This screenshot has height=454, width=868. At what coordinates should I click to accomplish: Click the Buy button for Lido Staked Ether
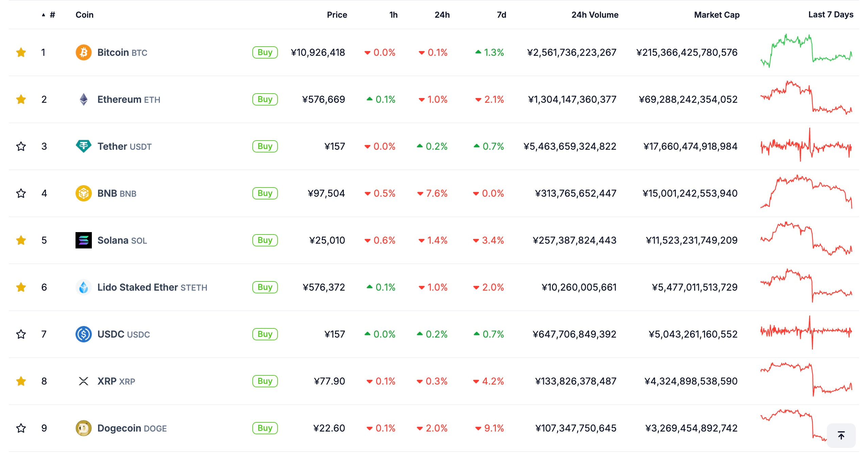[265, 287]
